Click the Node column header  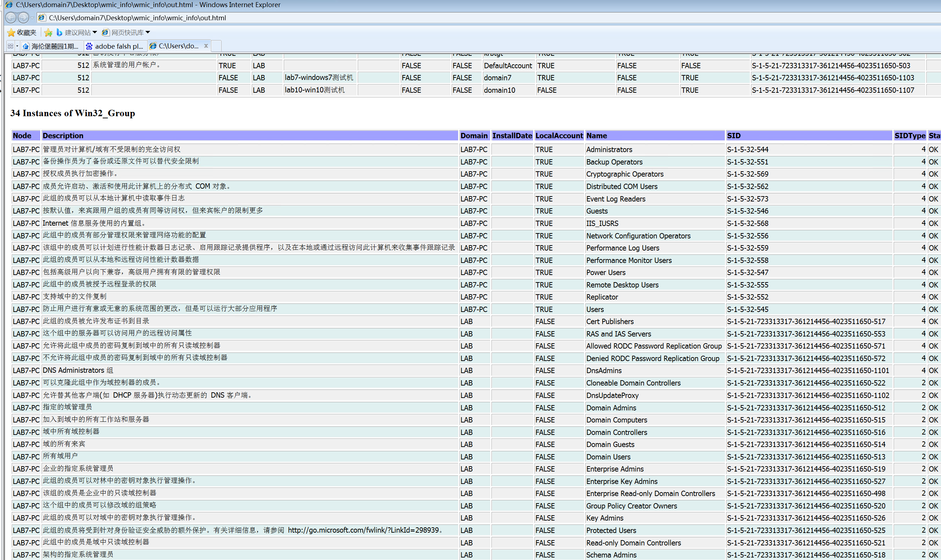tap(26, 135)
